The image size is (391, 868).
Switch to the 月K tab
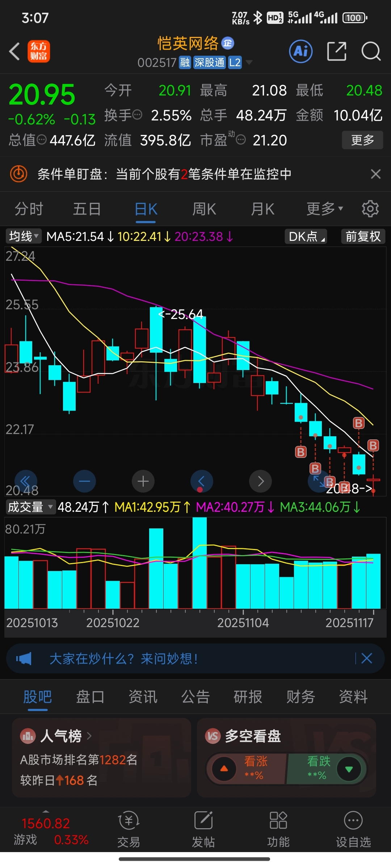(x=263, y=209)
